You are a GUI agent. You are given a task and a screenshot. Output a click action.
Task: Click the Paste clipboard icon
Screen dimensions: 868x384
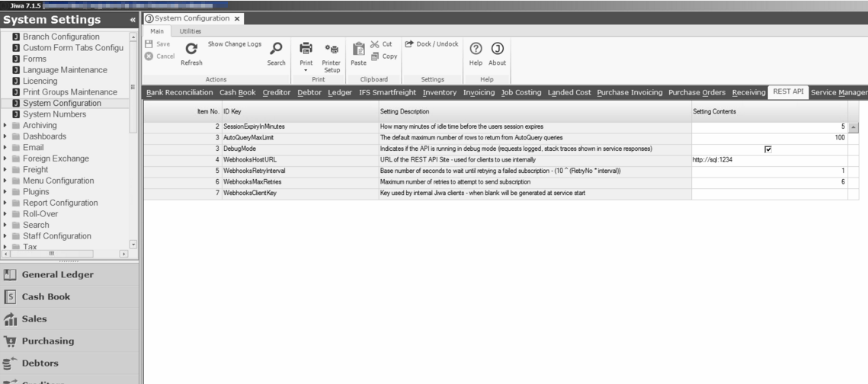point(358,50)
